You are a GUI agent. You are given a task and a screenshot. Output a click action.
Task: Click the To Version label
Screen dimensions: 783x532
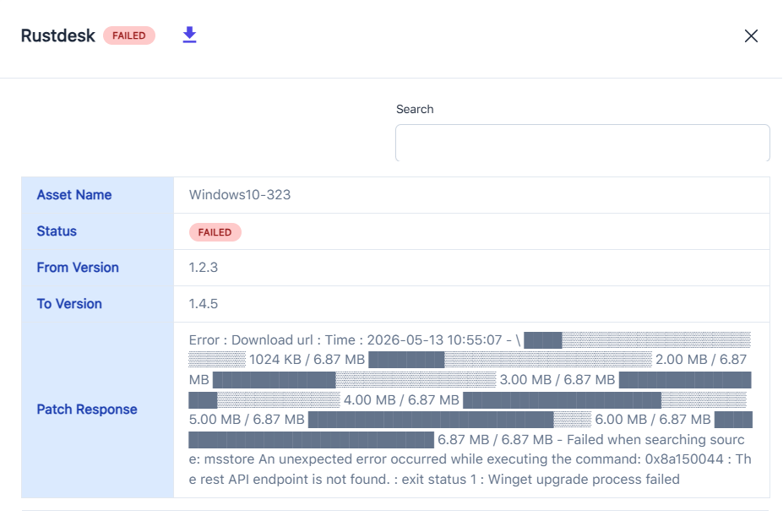pyautogui.click(x=69, y=303)
